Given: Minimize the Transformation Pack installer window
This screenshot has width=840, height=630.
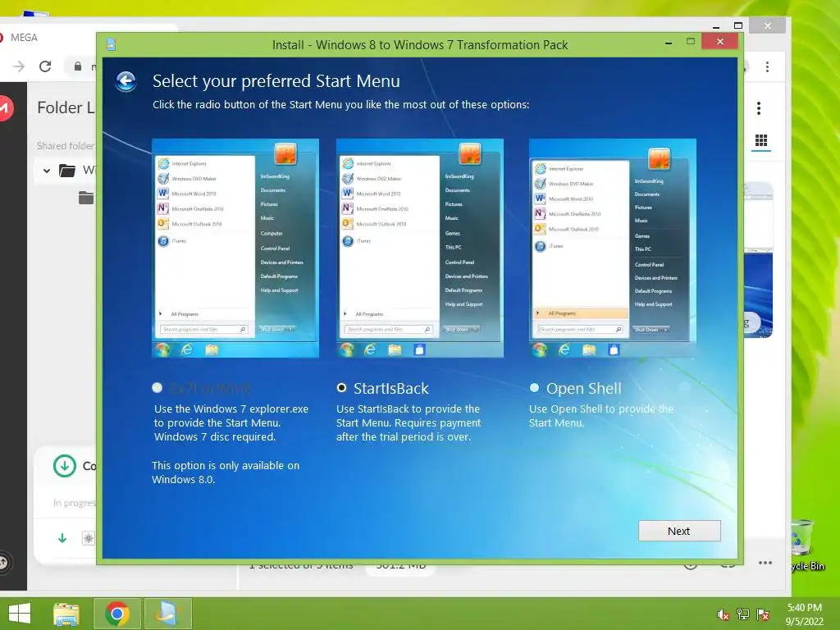Looking at the screenshot, I should (668, 43).
